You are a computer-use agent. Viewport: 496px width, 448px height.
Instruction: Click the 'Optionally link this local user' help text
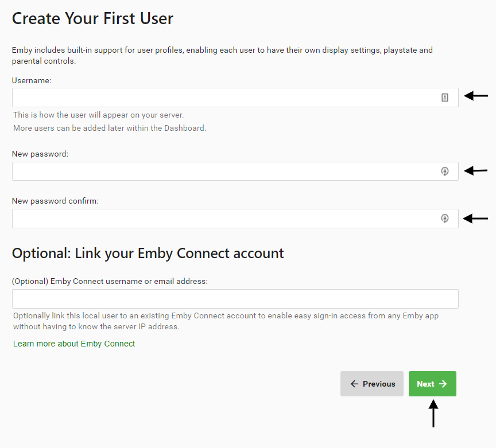[x=226, y=321]
